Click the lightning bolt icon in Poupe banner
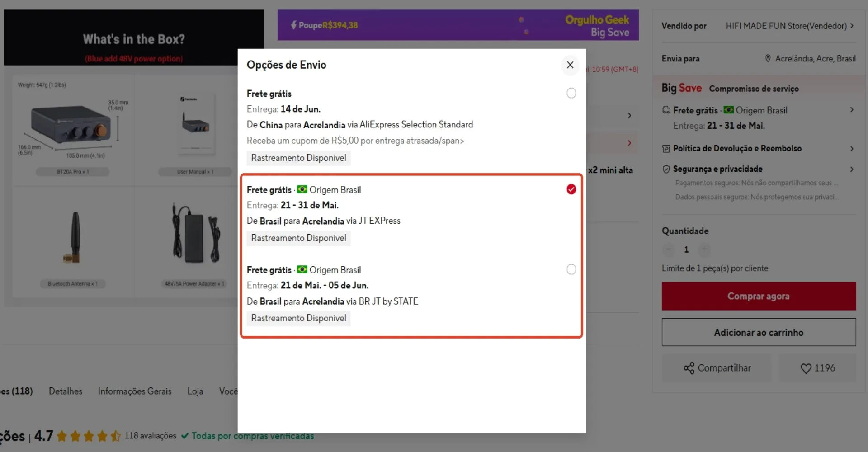Image resolution: width=868 pixels, height=452 pixels. click(x=293, y=25)
